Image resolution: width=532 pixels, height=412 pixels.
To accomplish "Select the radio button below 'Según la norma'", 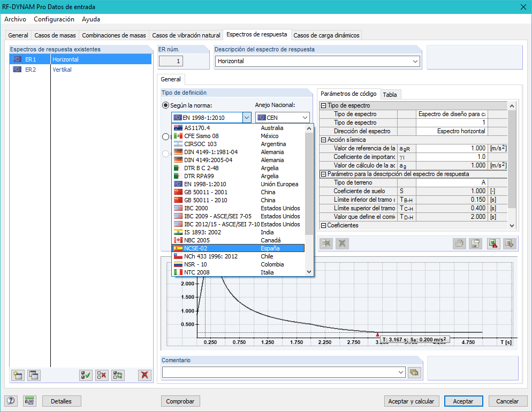I will tap(165, 136).
